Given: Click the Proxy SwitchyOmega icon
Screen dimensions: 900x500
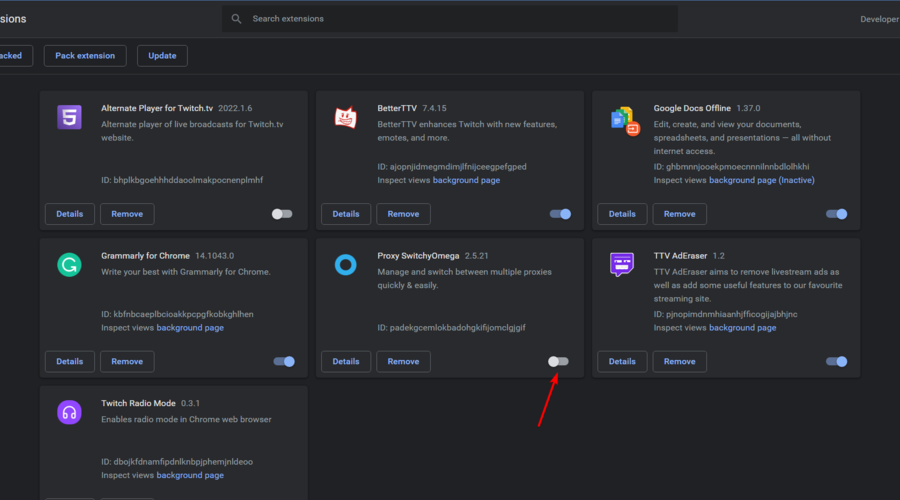Looking at the screenshot, I should (x=345, y=265).
